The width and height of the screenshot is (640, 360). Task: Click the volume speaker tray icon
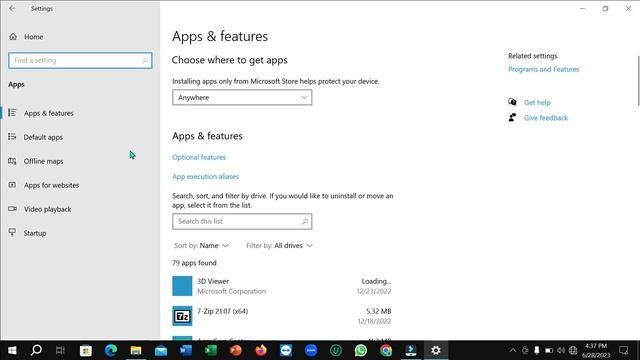(561, 350)
